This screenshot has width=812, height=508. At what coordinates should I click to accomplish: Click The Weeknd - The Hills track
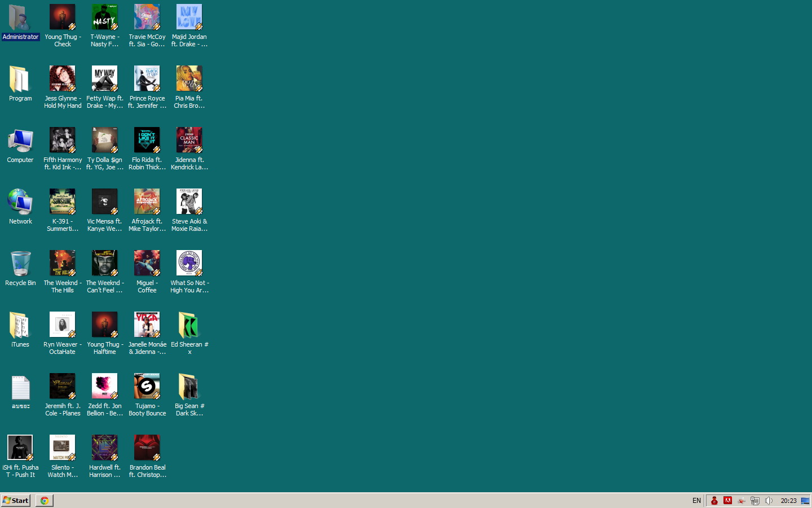click(x=63, y=272)
